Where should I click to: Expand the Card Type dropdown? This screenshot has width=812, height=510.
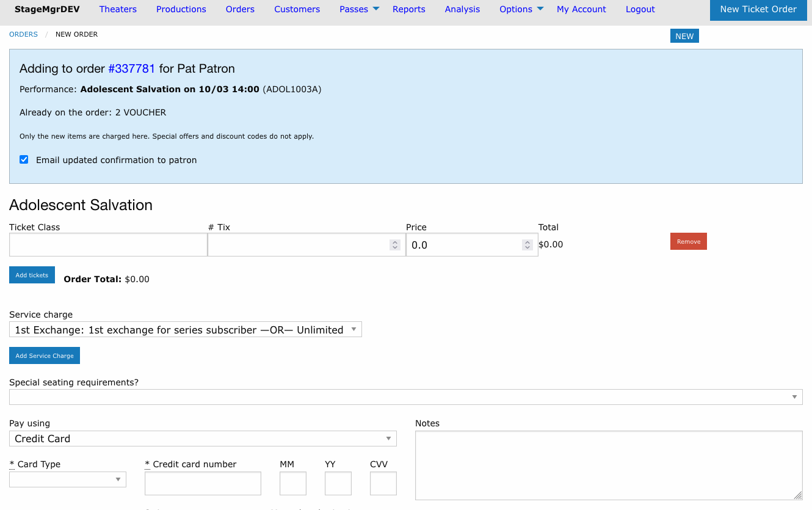68,479
